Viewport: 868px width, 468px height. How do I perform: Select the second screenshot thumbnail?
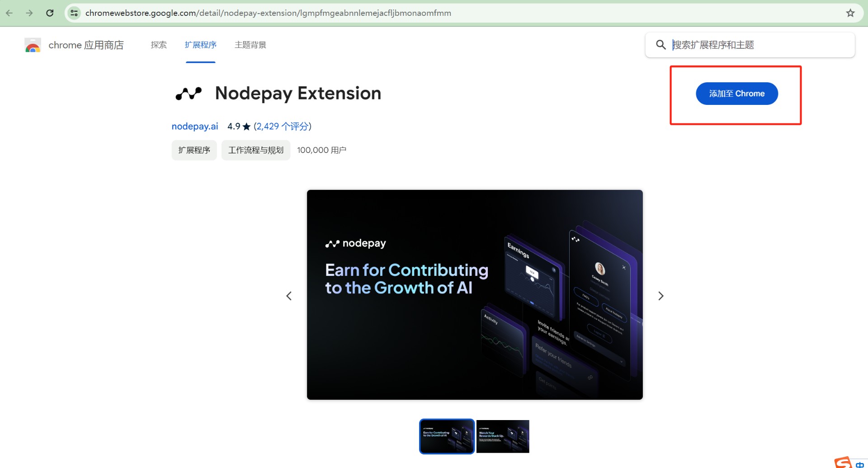(503, 436)
